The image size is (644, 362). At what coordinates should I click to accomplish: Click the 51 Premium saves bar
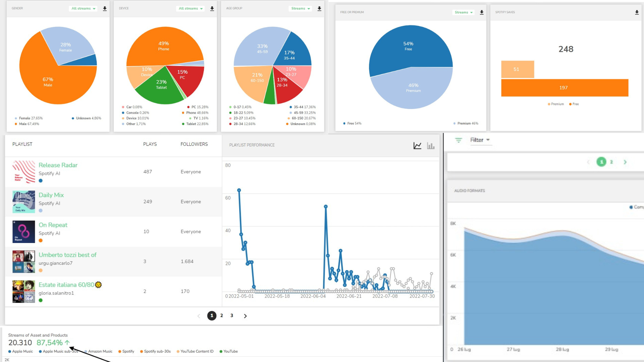point(518,69)
